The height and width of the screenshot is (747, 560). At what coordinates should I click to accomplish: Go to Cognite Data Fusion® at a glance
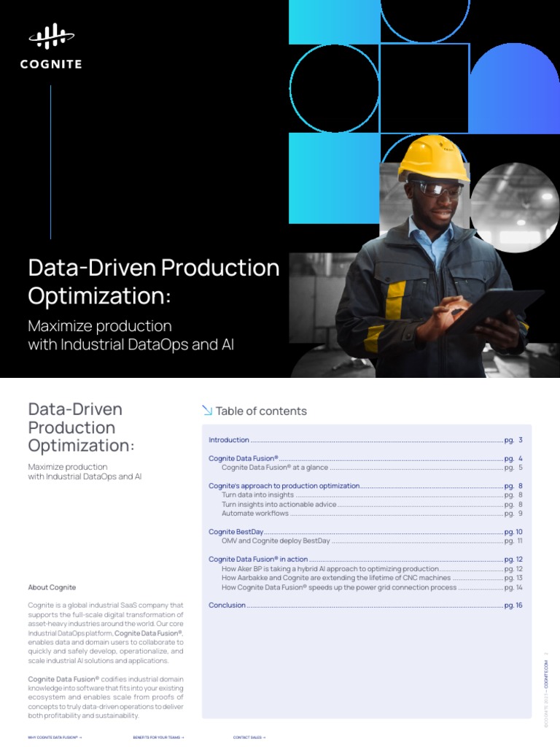point(372,468)
